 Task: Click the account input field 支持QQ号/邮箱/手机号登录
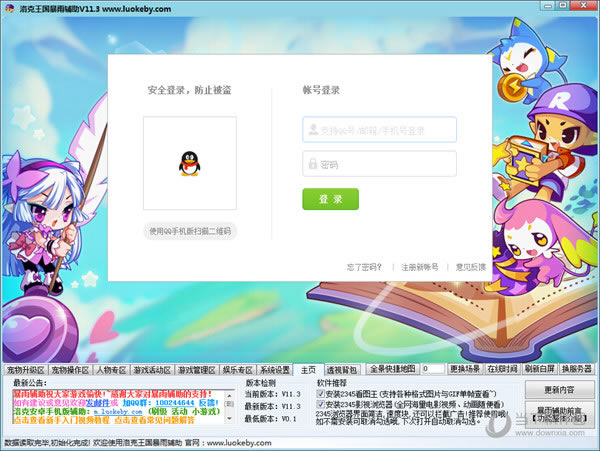coord(379,130)
